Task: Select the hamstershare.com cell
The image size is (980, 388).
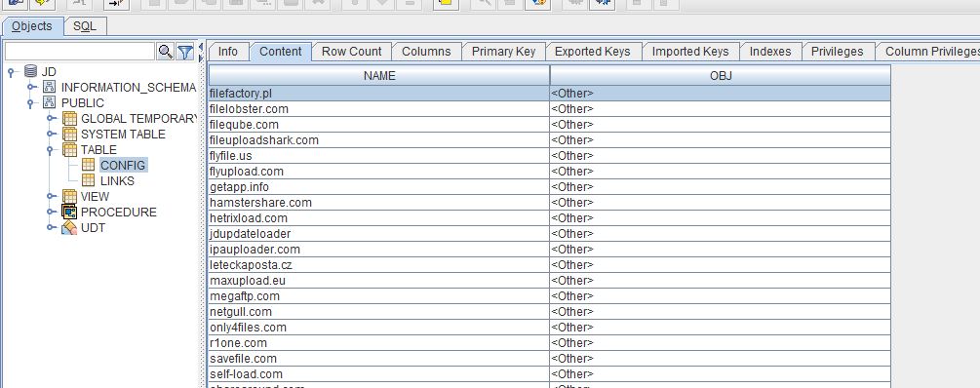Action: click(379, 203)
